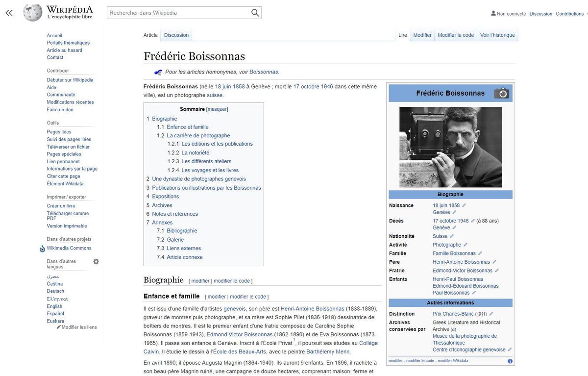Click the search magnifying glass icon
The width and height of the screenshot is (588, 376).
(x=254, y=12)
